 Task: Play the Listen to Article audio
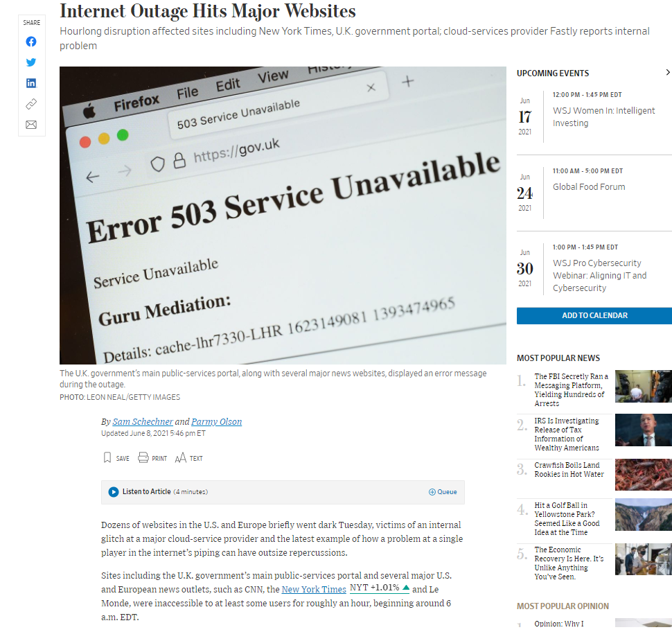pos(113,492)
